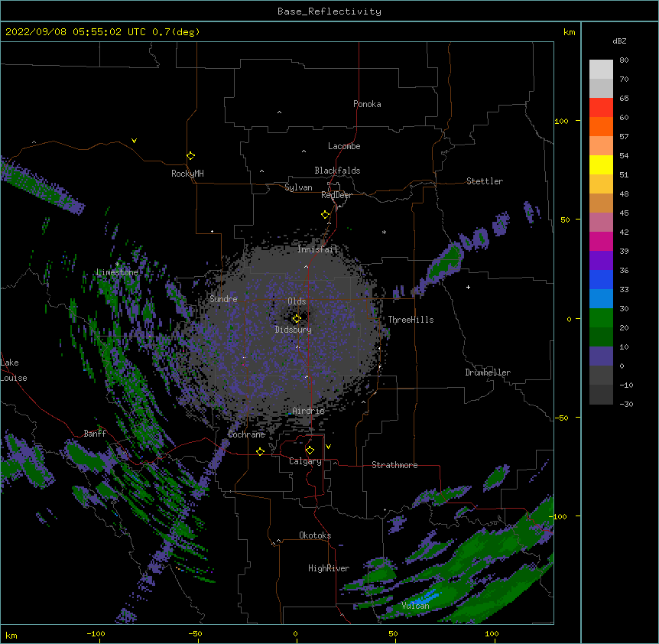Click the white asterisk marker east of Innisfail
This screenshot has height=644, width=659.
coord(384,232)
